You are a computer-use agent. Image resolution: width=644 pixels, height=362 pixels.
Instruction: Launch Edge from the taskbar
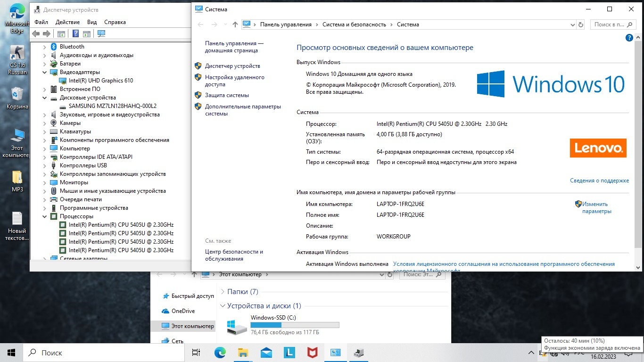(x=220, y=353)
